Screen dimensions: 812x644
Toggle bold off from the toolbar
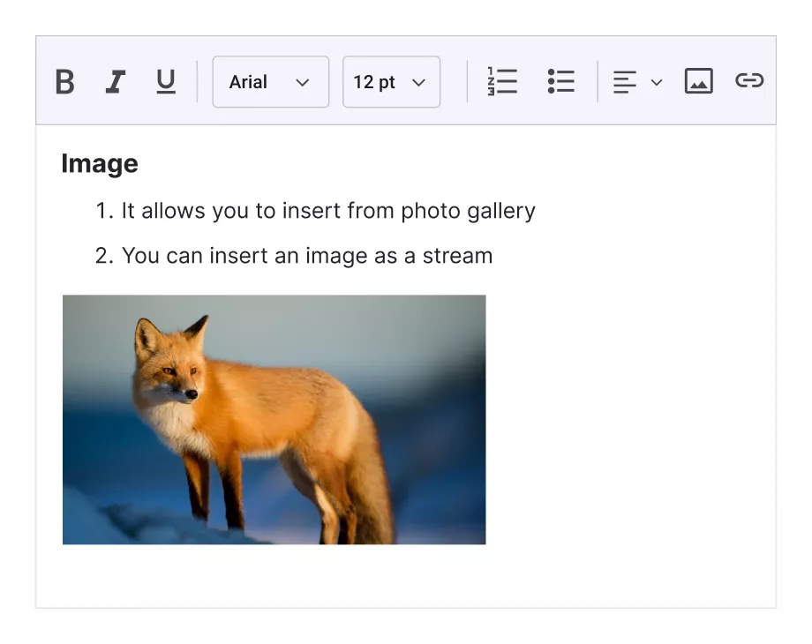(64, 81)
